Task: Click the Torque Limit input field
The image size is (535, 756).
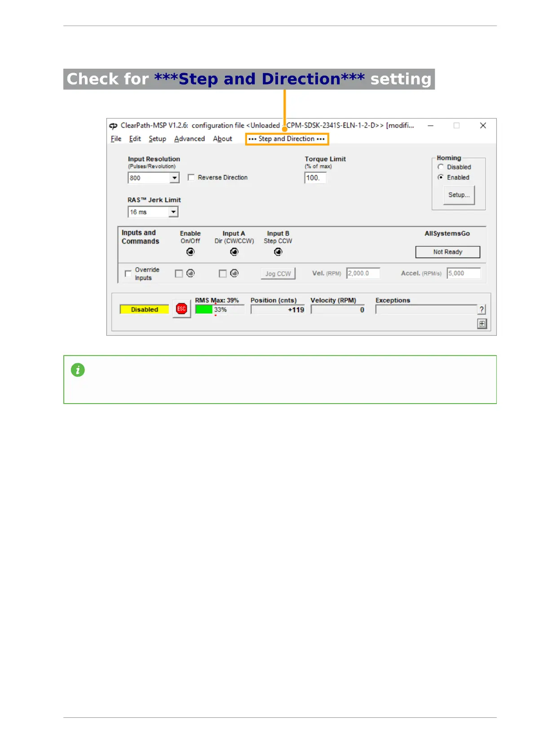Action: click(x=315, y=178)
